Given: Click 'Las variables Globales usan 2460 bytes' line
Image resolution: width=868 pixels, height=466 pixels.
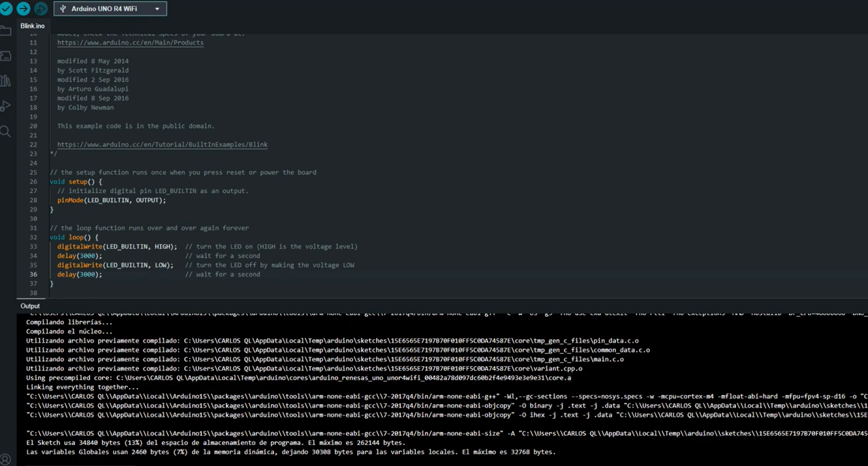Looking at the screenshot, I should pos(291,452).
